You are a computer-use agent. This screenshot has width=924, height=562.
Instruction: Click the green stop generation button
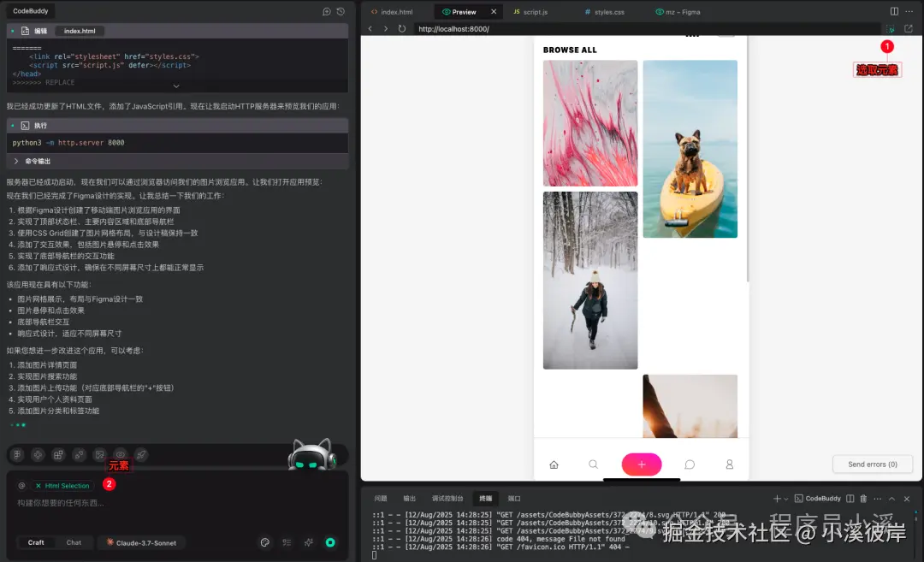[330, 542]
